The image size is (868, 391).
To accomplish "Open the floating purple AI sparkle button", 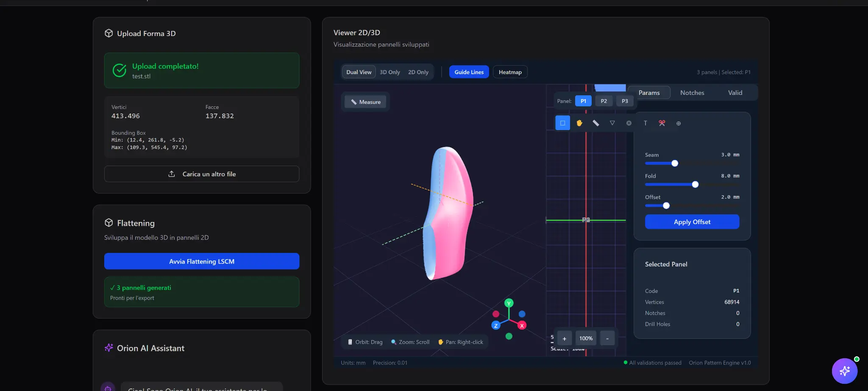I will 844,371.
